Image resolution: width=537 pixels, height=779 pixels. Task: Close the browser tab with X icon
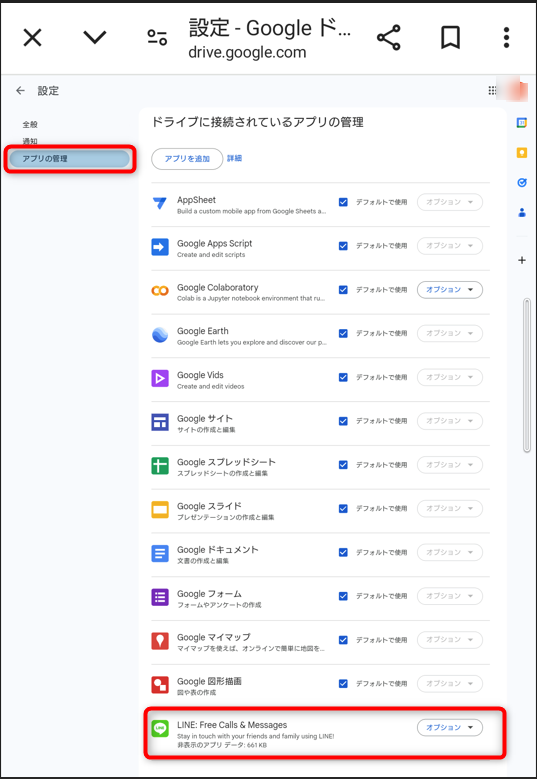click(32, 38)
